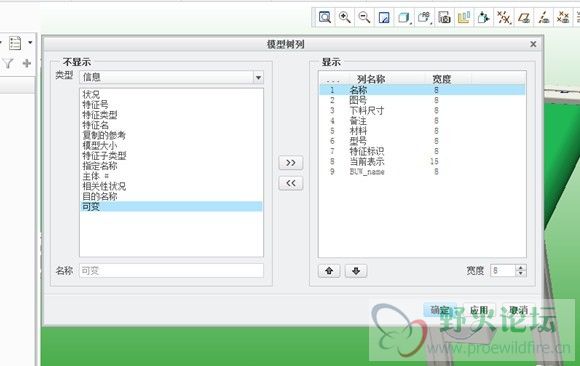The height and width of the screenshot is (366, 580).
Task: Select the 当前表示 row in displayed columns
Action: point(422,161)
